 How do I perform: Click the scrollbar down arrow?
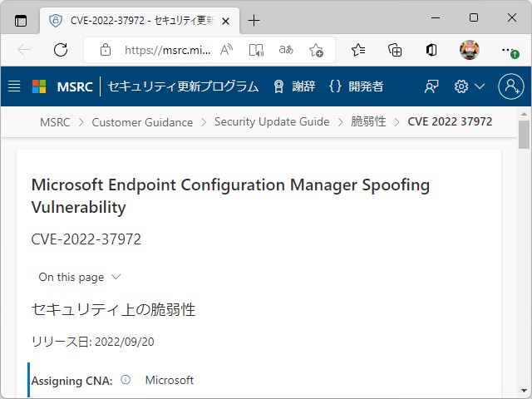coord(524,391)
